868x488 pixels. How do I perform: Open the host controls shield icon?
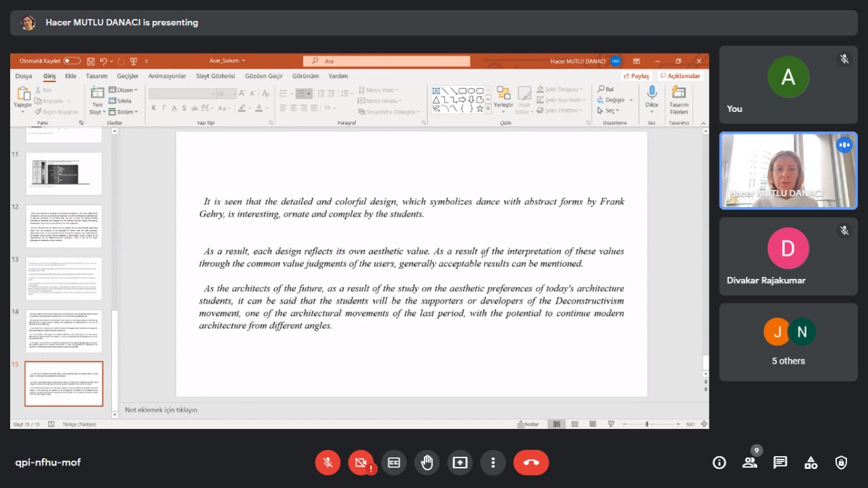pos(842,462)
